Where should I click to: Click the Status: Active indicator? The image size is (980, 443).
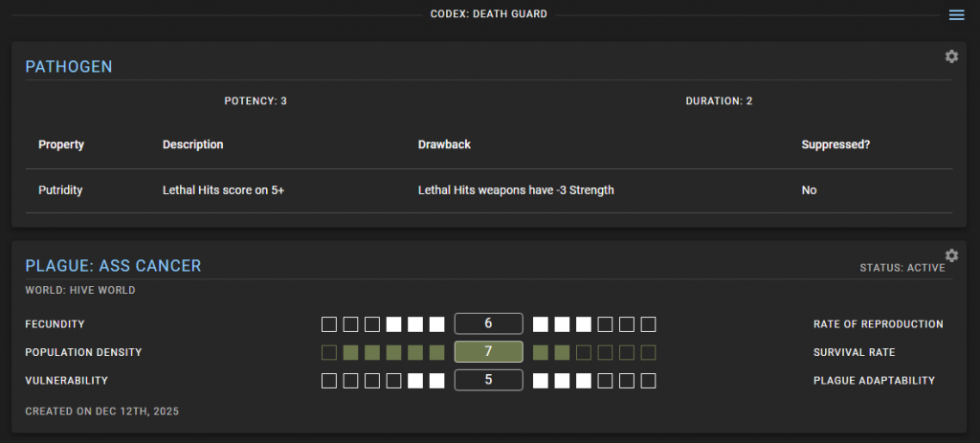click(902, 268)
